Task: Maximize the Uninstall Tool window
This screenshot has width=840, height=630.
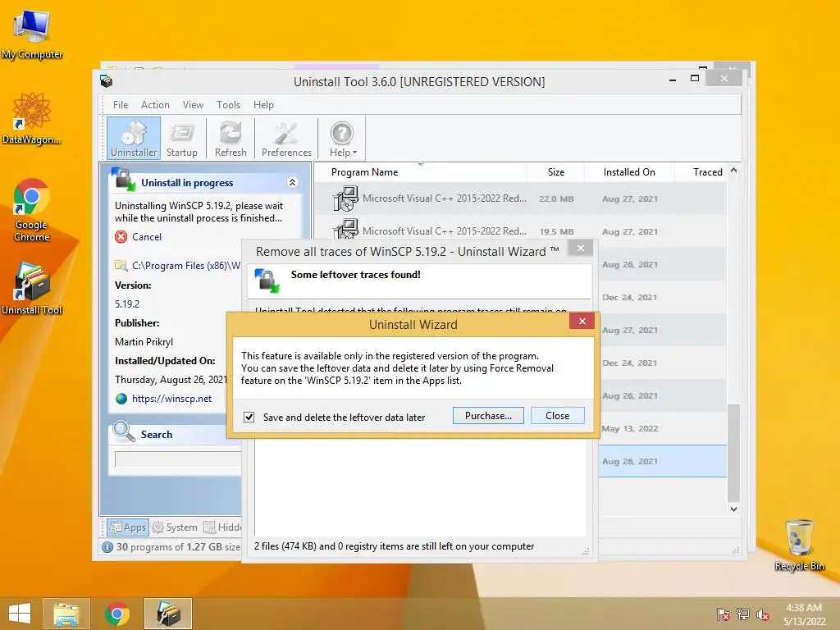Action: coord(695,78)
